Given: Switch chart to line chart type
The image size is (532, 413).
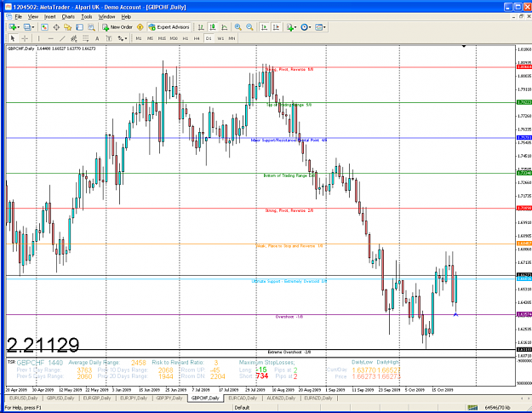Looking at the screenshot, I should pyautogui.click(x=224, y=27).
